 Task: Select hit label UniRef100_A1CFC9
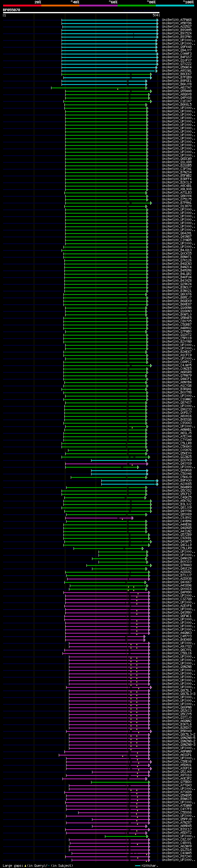click(177, 355)
